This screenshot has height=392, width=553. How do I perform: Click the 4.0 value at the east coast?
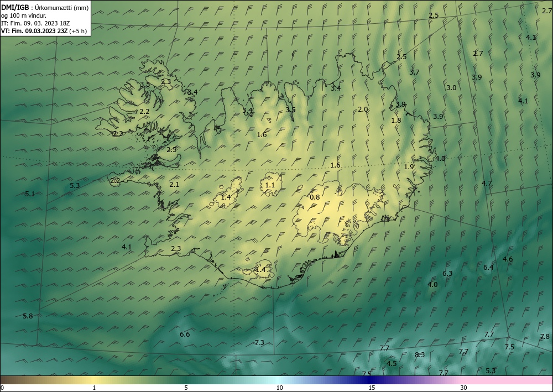pos(440,159)
